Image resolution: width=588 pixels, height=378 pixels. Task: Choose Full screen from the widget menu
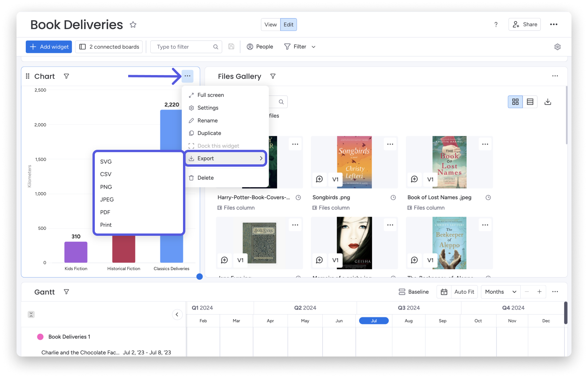point(226,95)
